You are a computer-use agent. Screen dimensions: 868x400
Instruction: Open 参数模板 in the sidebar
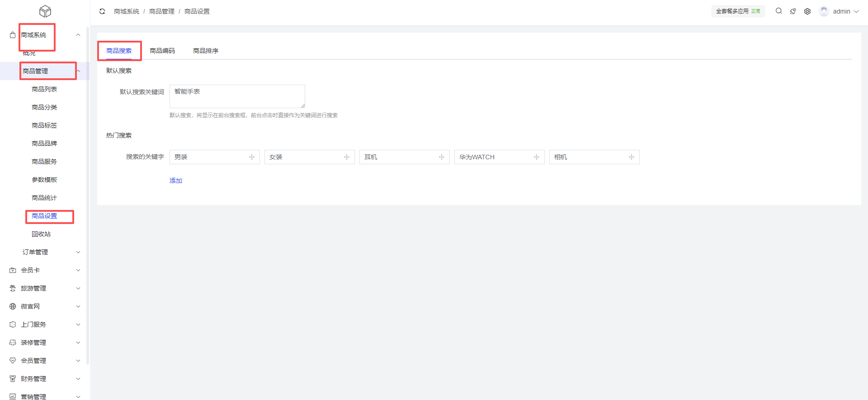point(44,180)
